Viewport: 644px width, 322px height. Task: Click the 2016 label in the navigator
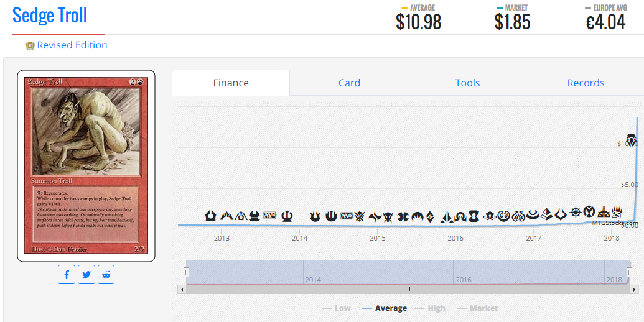(x=464, y=280)
